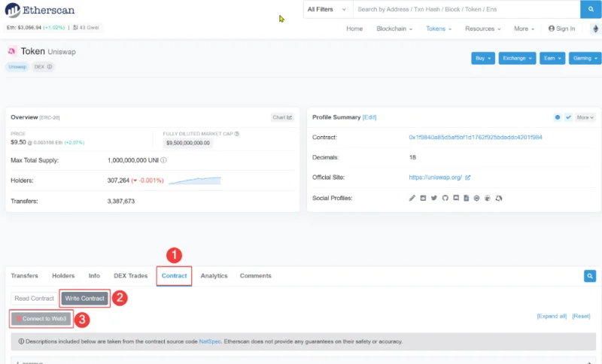
Task: Open the All Filters dropdown
Action: click(x=327, y=9)
